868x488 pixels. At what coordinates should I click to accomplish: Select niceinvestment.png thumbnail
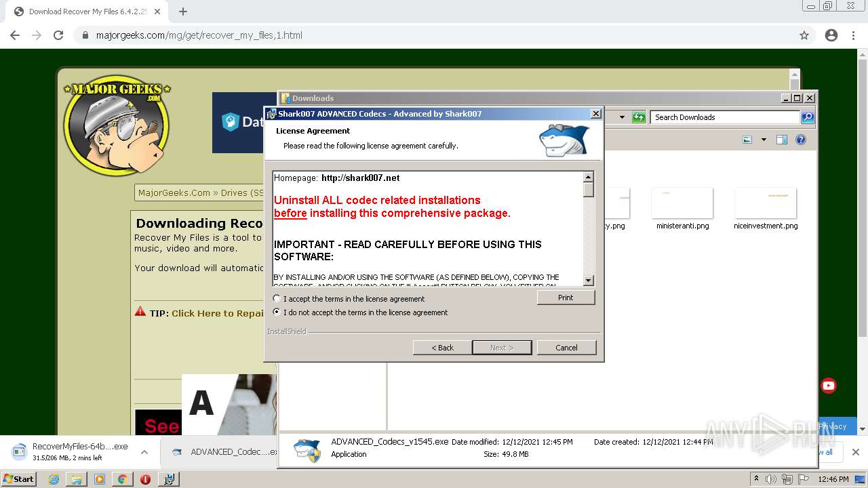[766, 203]
